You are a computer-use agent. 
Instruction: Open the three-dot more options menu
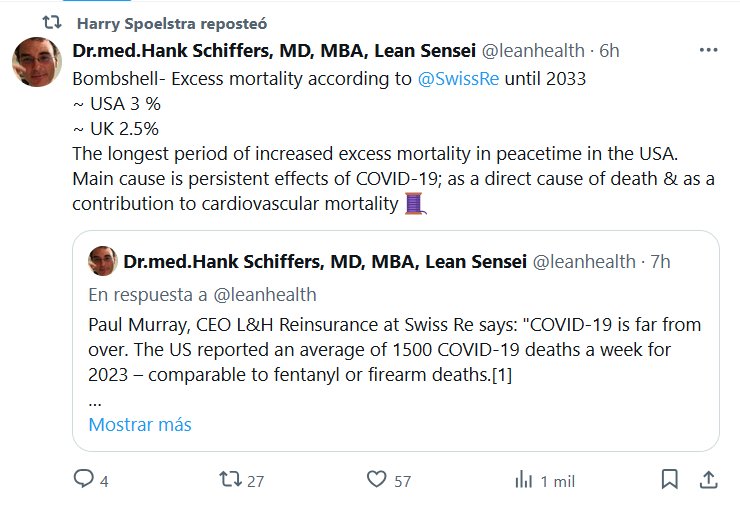[x=709, y=49]
